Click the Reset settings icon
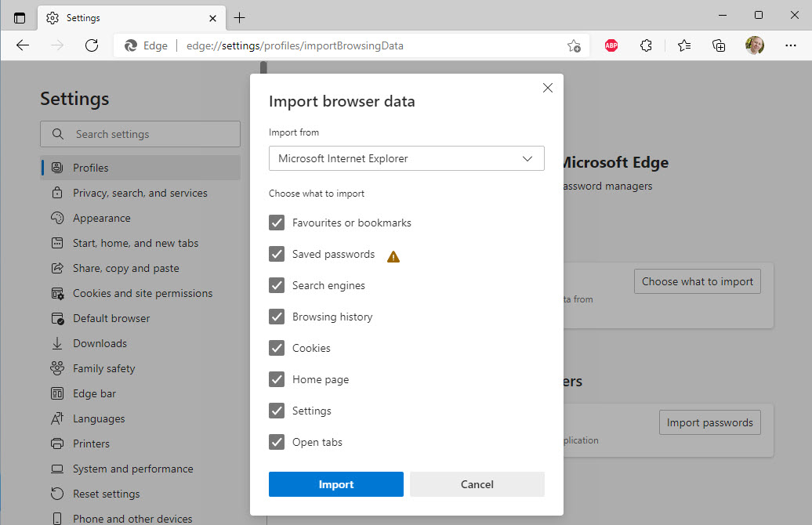 click(57, 494)
